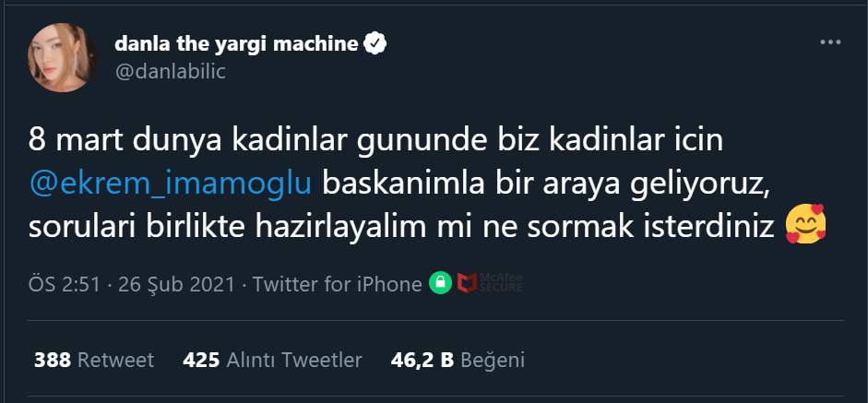Click the "ÖS 2:51" tweet time
The width and height of the screenshot is (868, 403).
[65, 285]
